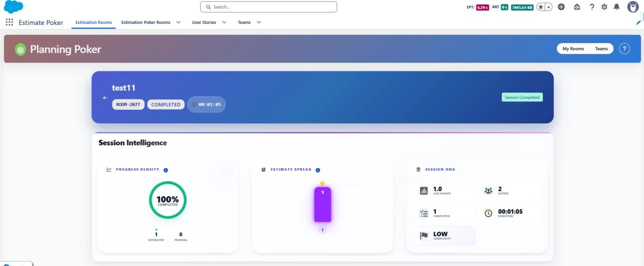Open the Trailhead guidance icon
The height and width of the screenshot is (266, 644).
click(x=577, y=7)
